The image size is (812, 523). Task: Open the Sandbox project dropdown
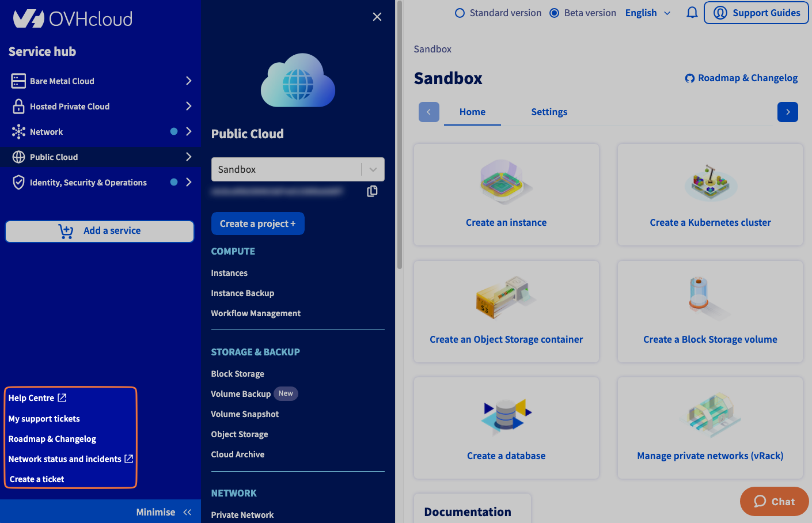(298, 169)
